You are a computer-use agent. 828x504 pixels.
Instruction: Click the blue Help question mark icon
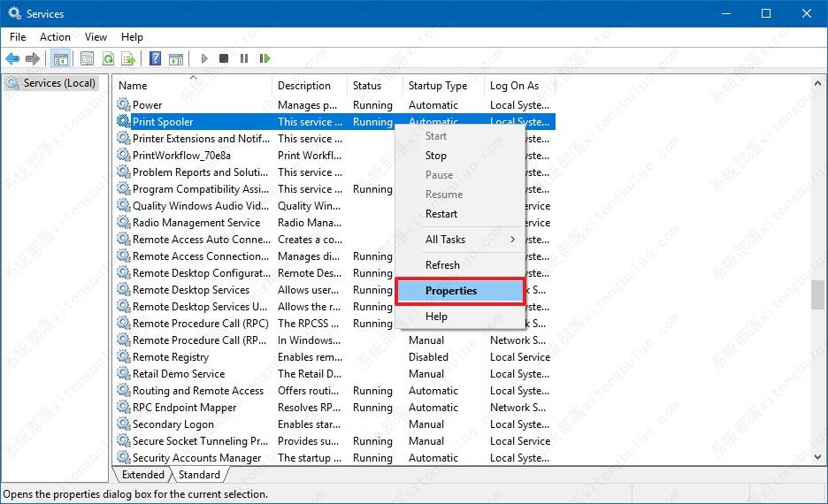click(155, 58)
